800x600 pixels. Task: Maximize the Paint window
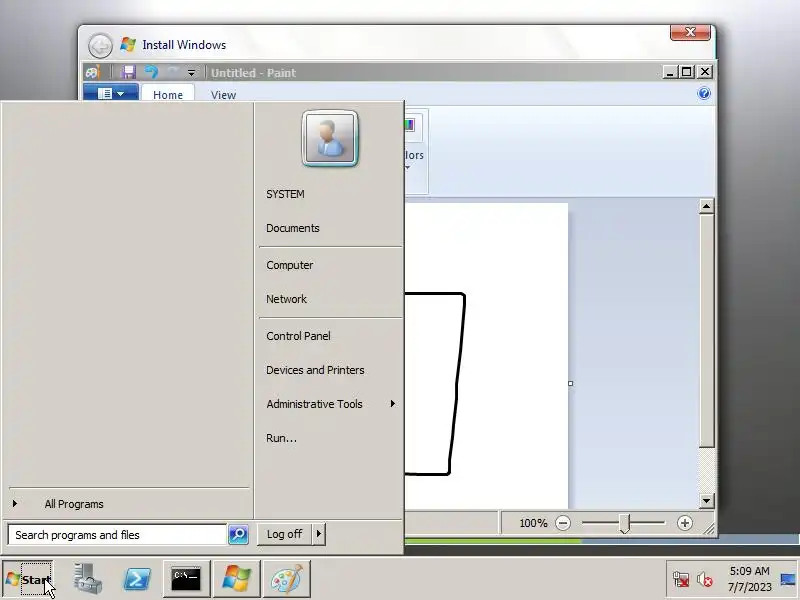(x=687, y=72)
